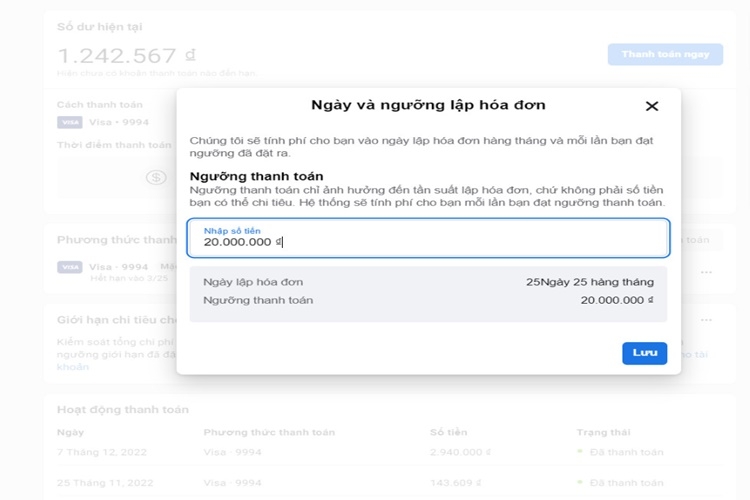The height and width of the screenshot is (500, 750).
Task: Open three-dot menu for Giới hạn chi tiêu
Action: (x=706, y=320)
